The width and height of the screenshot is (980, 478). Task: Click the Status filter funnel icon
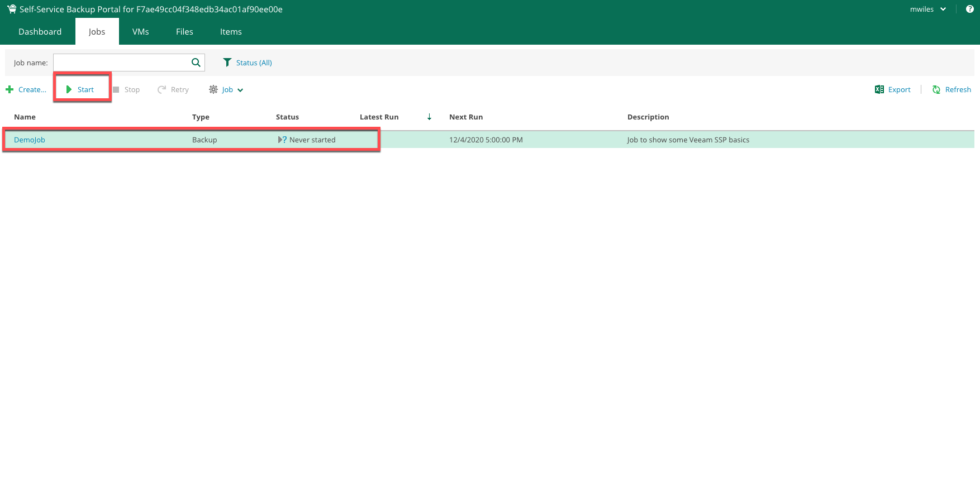[227, 63]
